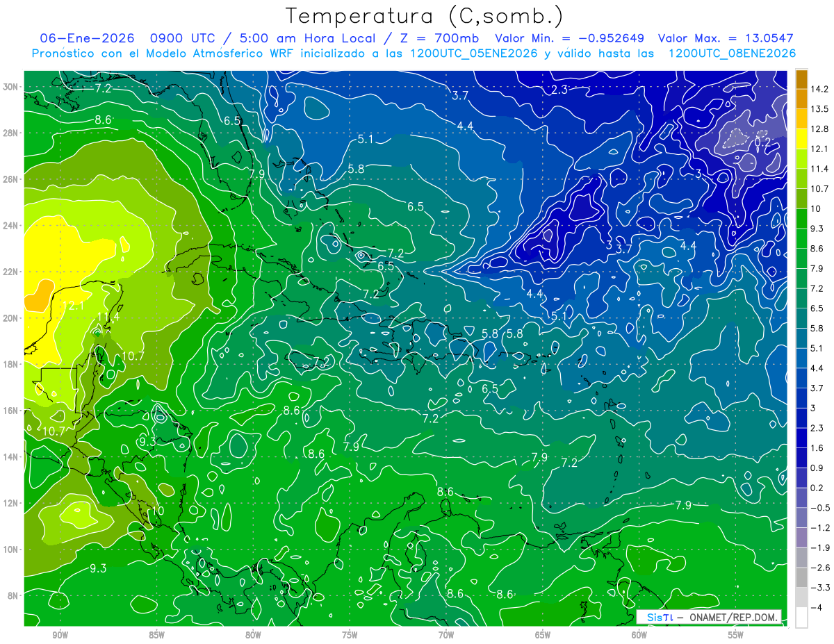Click the green colorbar swatch between 9.3 and 8.6
Image resolution: width=834 pixels, height=644 pixels.
tap(801, 238)
